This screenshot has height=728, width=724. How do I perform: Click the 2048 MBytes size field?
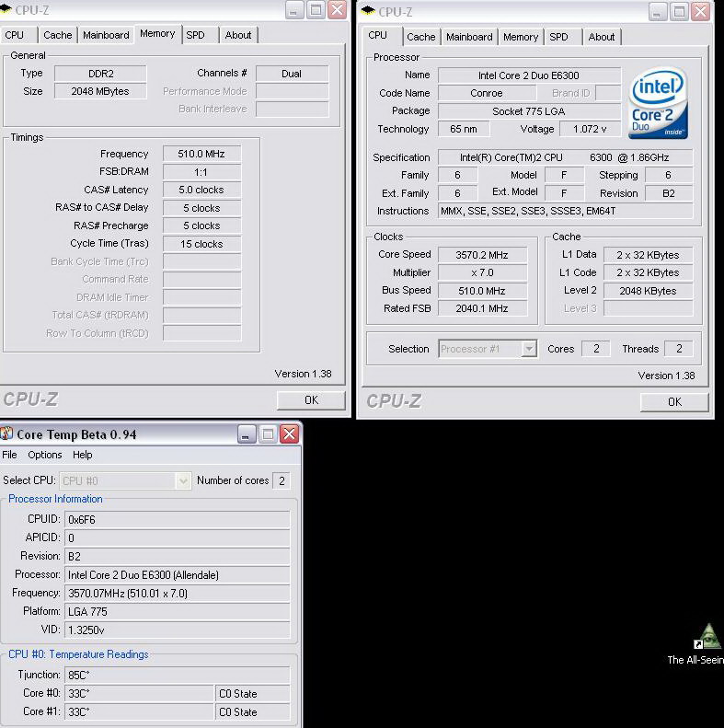[100, 91]
